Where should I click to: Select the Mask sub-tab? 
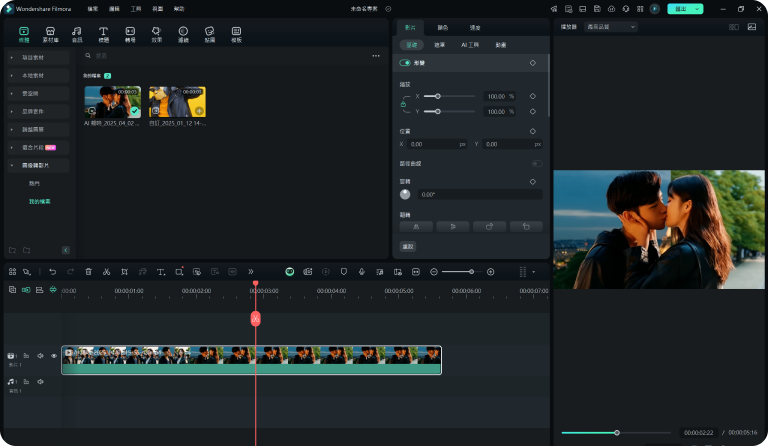pyautogui.click(x=439, y=45)
